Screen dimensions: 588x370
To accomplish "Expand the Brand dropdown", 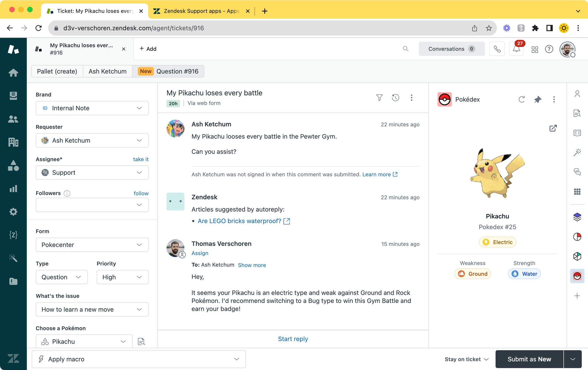I will (x=92, y=108).
